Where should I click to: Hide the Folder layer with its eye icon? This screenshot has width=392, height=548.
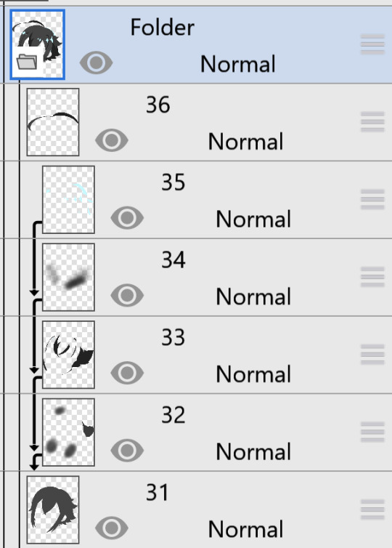click(x=96, y=63)
